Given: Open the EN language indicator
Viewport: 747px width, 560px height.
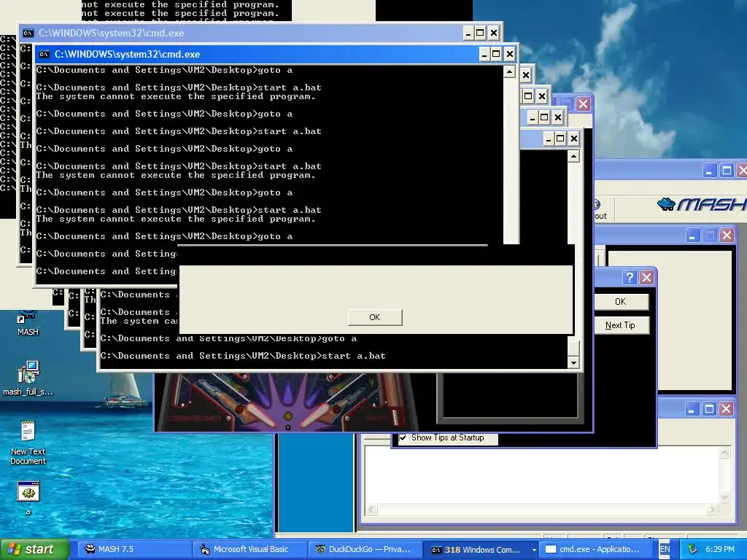Looking at the screenshot, I should pos(665,549).
